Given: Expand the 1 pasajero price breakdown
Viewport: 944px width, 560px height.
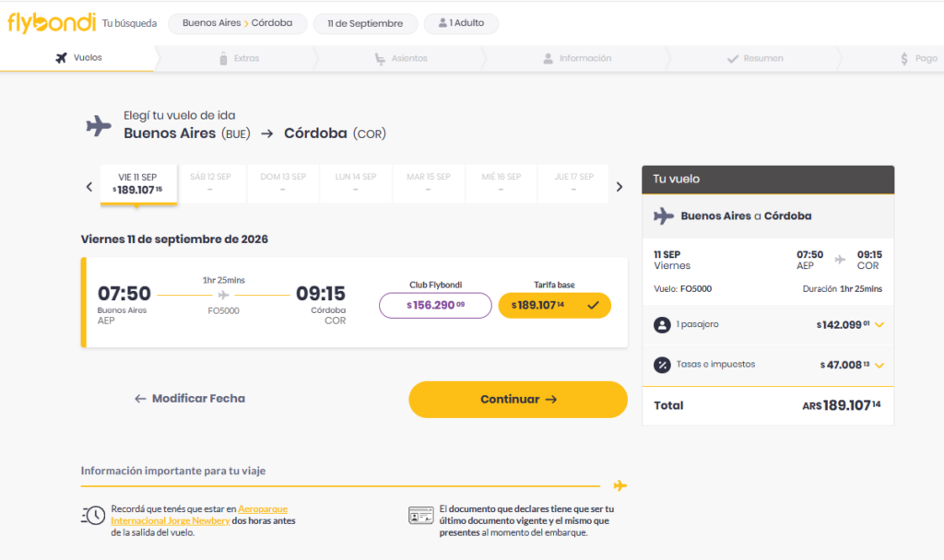Looking at the screenshot, I should (x=879, y=325).
